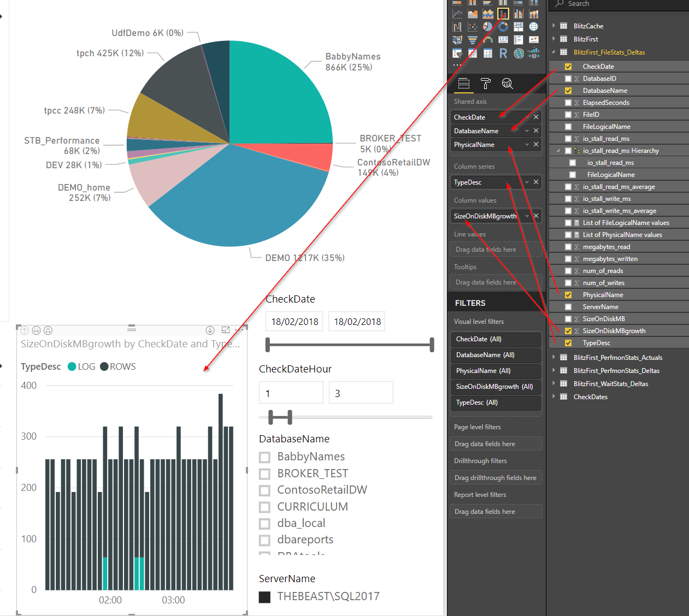Screen dimensions: 689x616
Task: Click the CheckDate slider left handle
Action: pyautogui.click(x=267, y=345)
